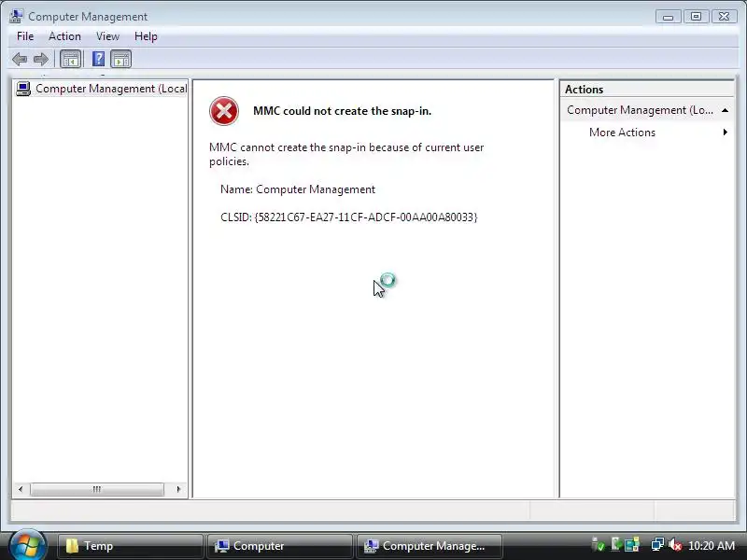Collapse the Computer Management actions section
Screen dimensions: 747x560
pos(726,110)
